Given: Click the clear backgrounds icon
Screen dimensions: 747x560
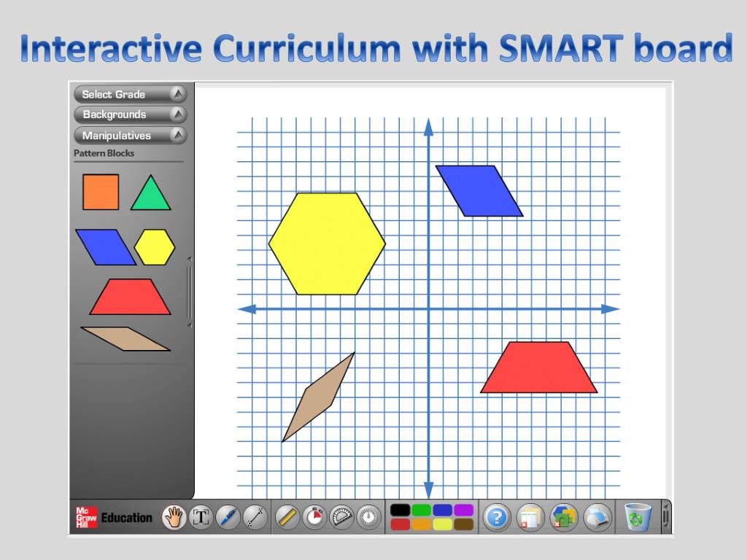Looking at the screenshot, I should pos(530,517).
